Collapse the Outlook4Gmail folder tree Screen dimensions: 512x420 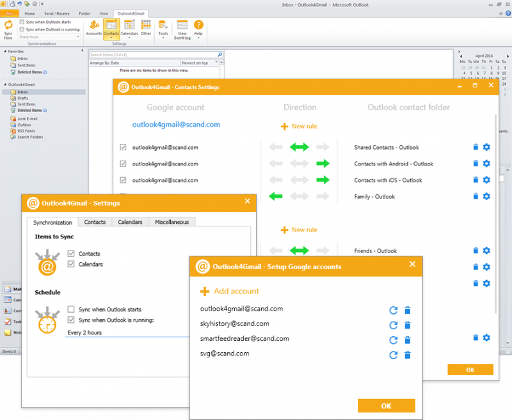point(5,84)
